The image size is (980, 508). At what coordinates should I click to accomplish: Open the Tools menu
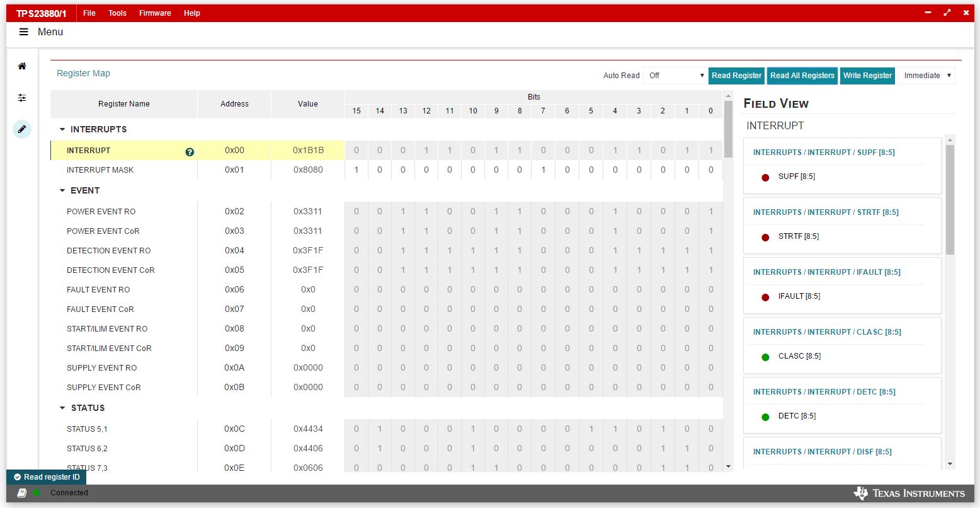click(117, 13)
